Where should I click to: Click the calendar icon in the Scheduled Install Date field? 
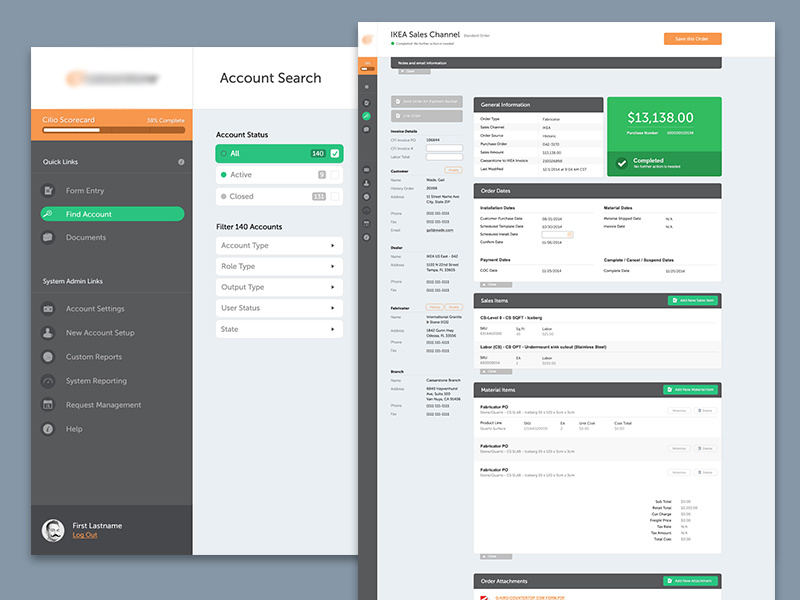(570, 235)
